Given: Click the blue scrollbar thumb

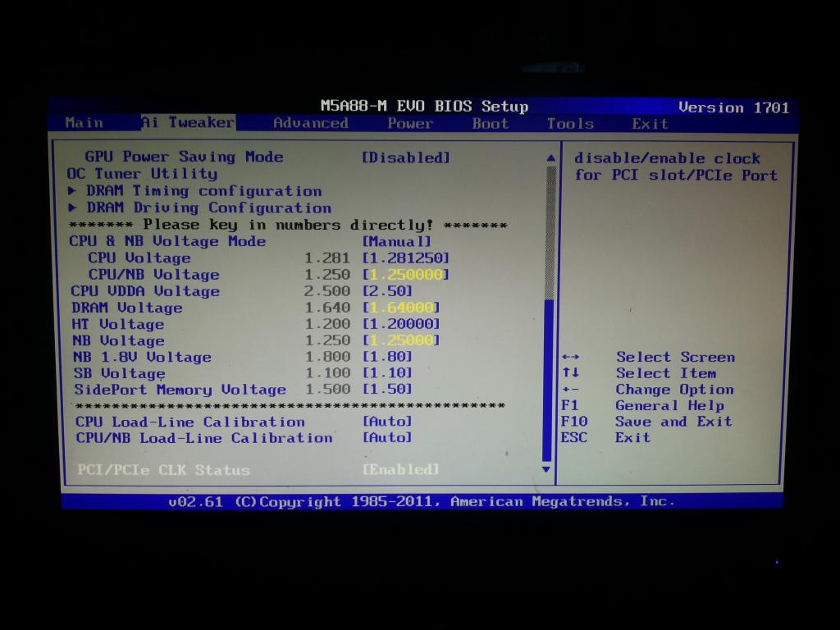Looking at the screenshot, I should point(547,379).
